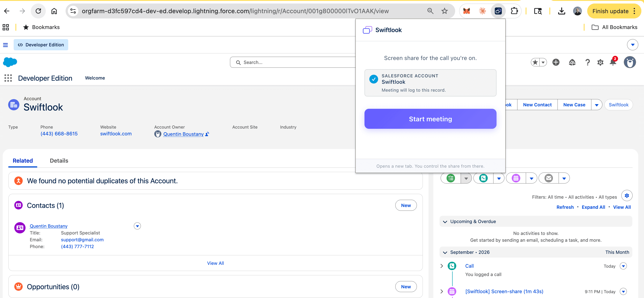Collapse the September 2026 section
This screenshot has width=644, height=298.
pyautogui.click(x=445, y=252)
